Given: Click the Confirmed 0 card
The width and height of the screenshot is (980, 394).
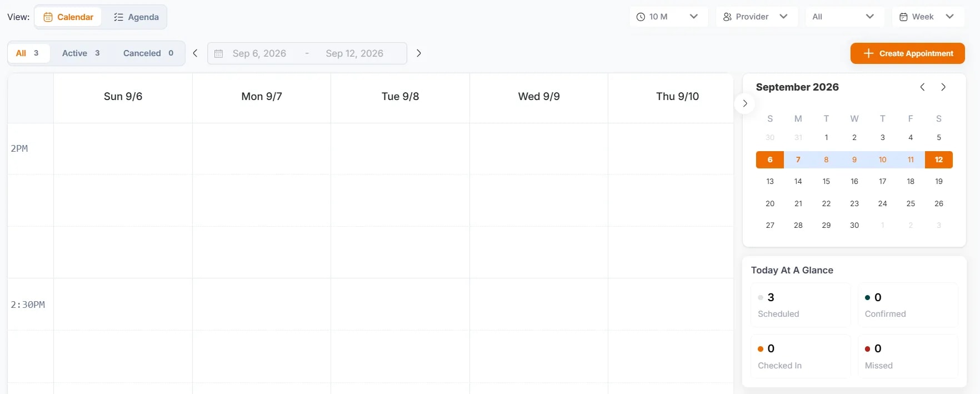Looking at the screenshot, I should pyautogui.click(x=908, y=305).
